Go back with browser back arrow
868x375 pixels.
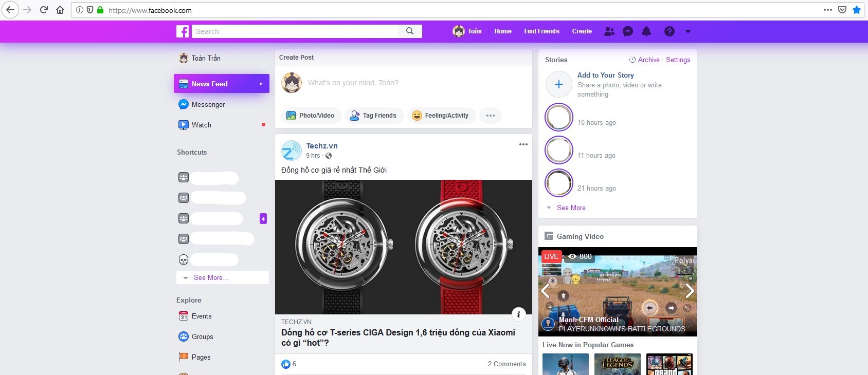tap(10, 10)
